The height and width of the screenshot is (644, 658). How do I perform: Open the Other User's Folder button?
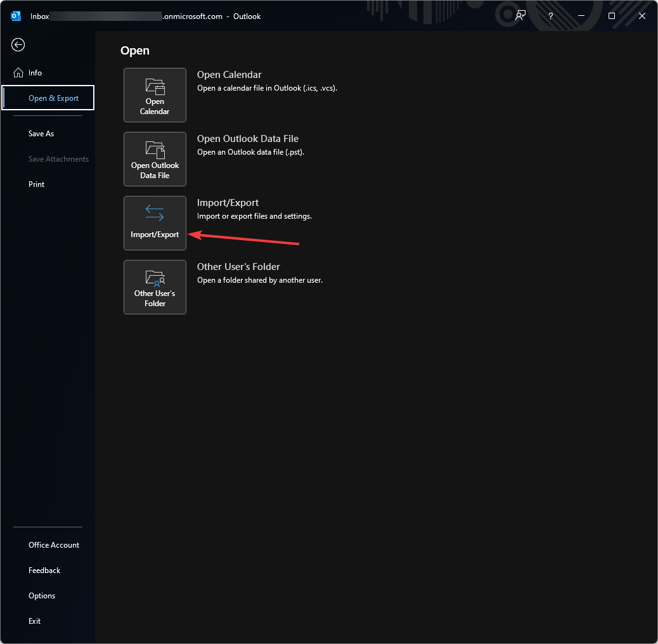[155, 287]
